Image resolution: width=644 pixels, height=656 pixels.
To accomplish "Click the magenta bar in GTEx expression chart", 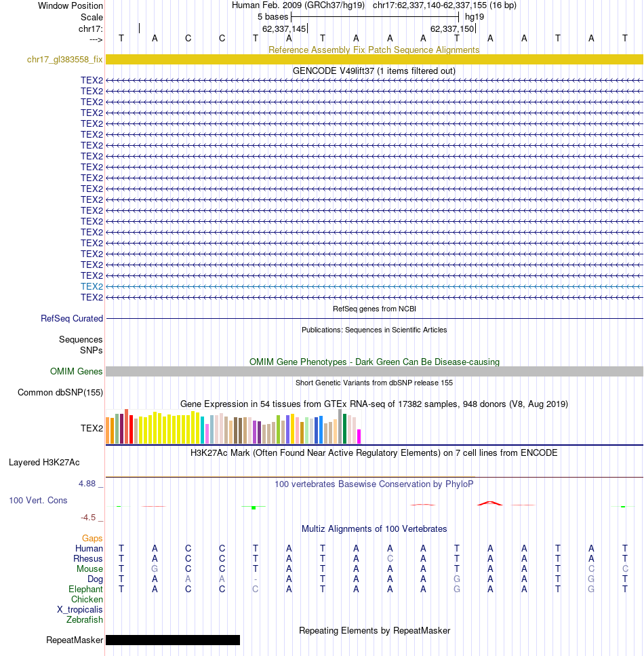I will 359,436.
